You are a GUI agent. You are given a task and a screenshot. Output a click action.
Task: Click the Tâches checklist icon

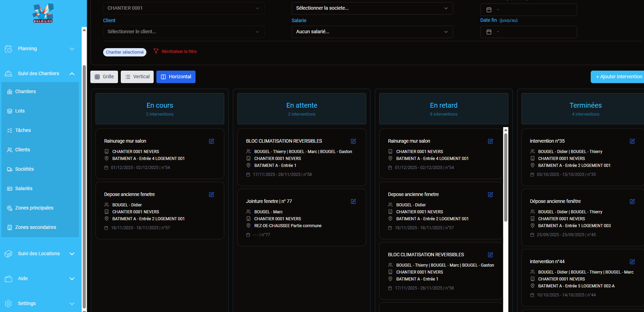(x=9, y=130)
